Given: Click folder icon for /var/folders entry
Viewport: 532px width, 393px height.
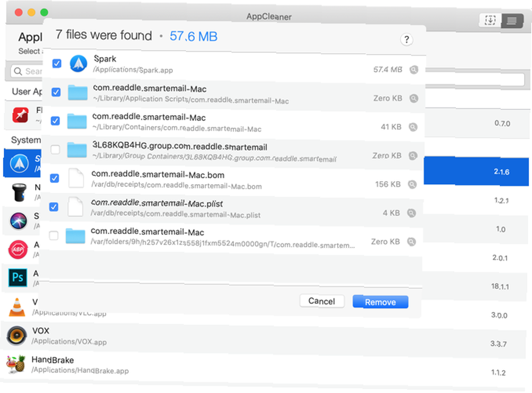Looking at the screenshot, I should (x=76, y=236).
